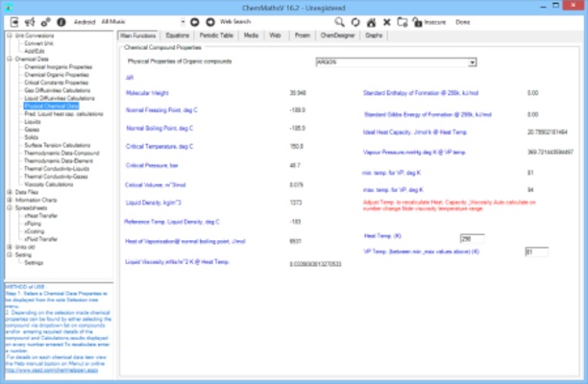This screenshot has width=588, height=384.
Task: Click the magnifying glass search icon
Action: point(340,22)
